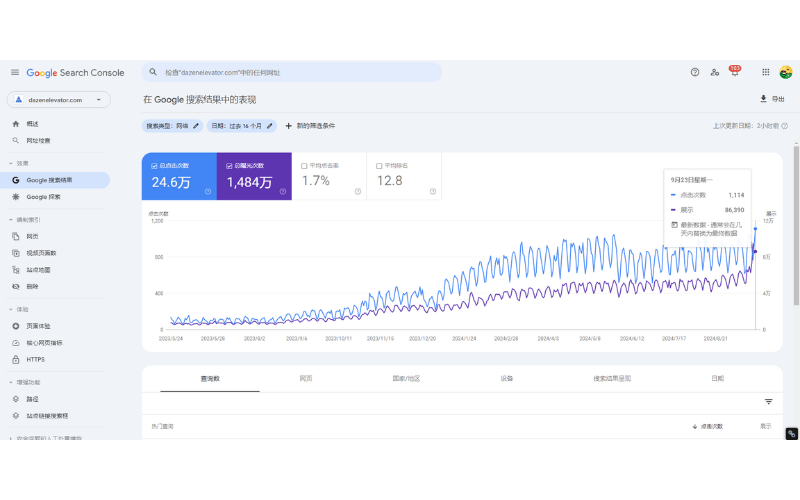The height and width of the screenshot is (500, 800).
Task: Click help icon on the 12.8 position card
Action: click(x=433, y=191)
